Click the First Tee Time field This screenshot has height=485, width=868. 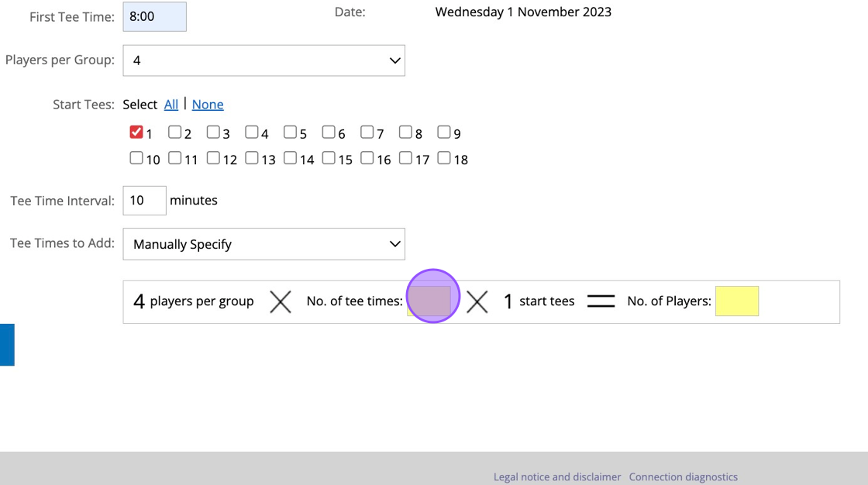coord(154,16)
